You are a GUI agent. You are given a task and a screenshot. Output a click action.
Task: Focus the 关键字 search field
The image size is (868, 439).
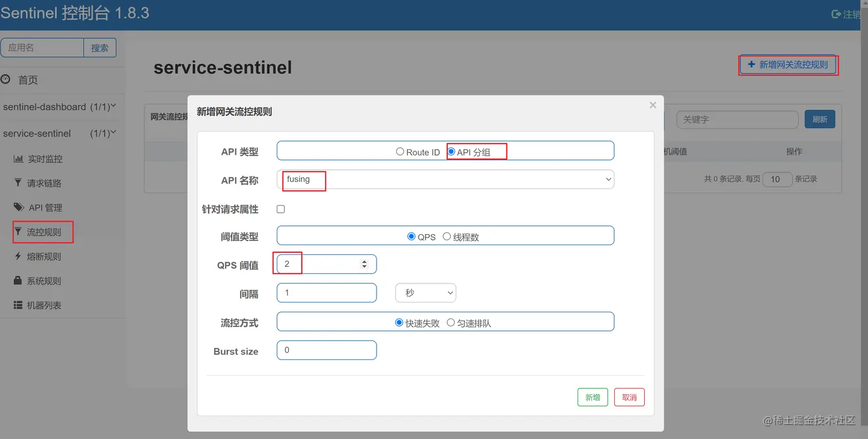(x=737, y=119)
